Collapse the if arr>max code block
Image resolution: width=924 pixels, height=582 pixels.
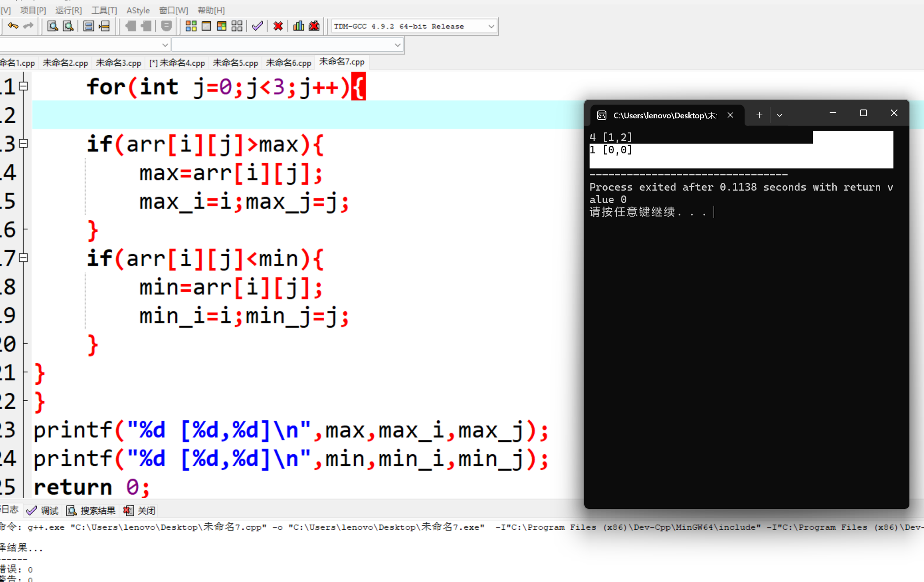(24, 144)
